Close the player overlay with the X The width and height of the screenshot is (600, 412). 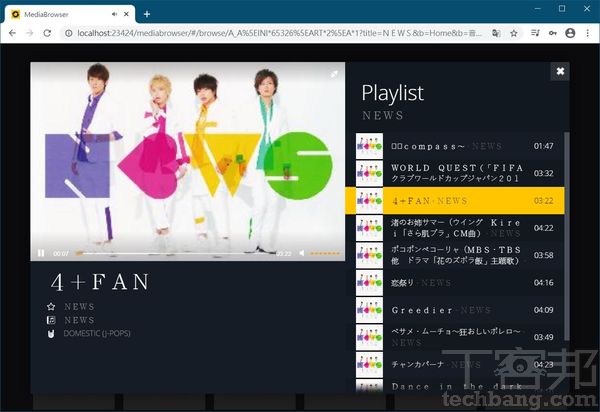(x=560, y=71)
